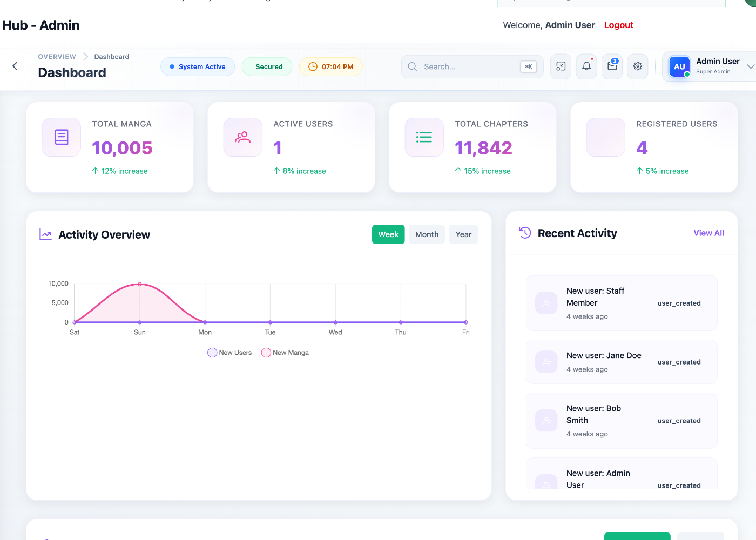Click the AU avatar icon
Viewport: 756px width, 540px height.
(679, 66)
